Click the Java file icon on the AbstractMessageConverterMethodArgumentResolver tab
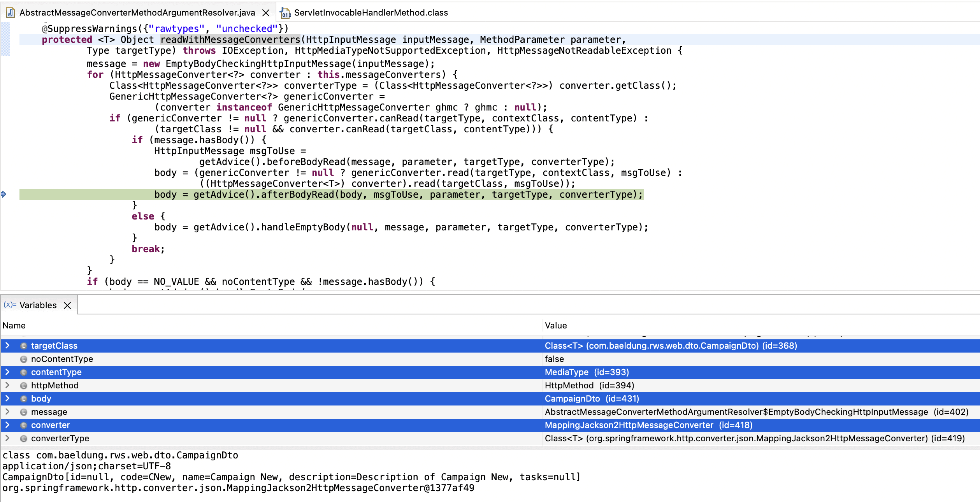The height and width of the screenshot is (502, 980). 11,13
